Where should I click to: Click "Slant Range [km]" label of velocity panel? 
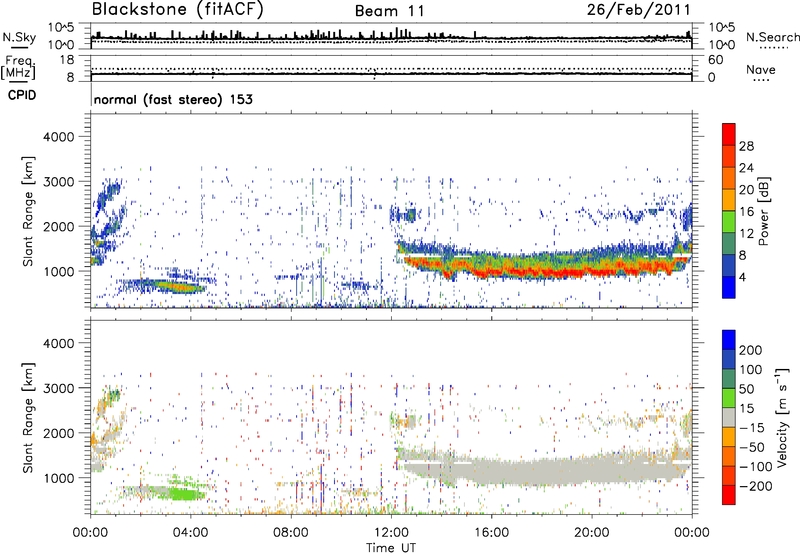tap(28, 417)
